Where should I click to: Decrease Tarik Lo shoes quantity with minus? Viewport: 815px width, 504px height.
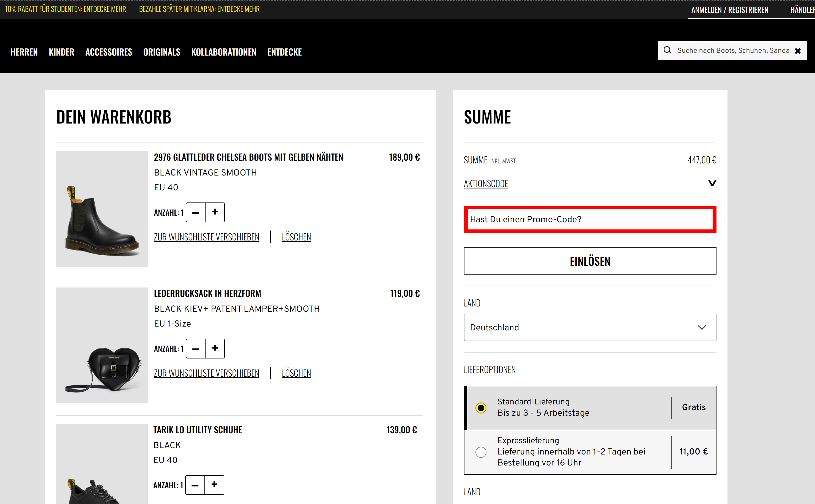[195, 485]
